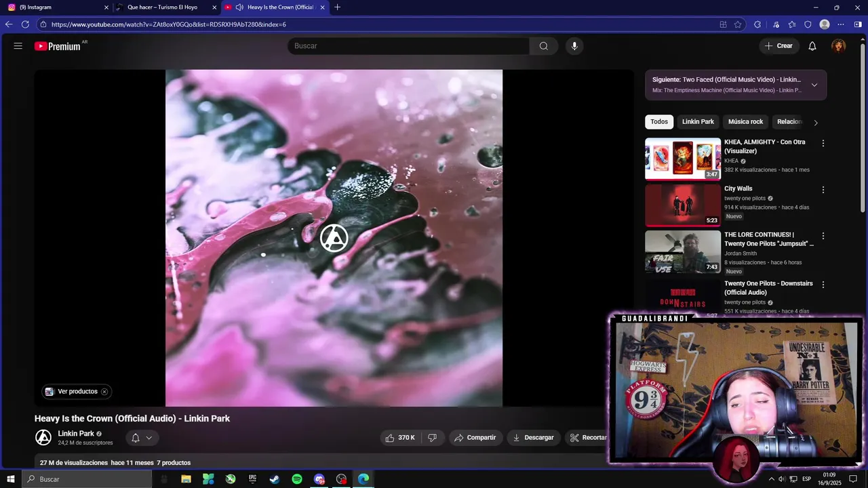This screenshot has height=488, width=868.
Task: Click the page vertical scrollbar
Action: point(863,129)
